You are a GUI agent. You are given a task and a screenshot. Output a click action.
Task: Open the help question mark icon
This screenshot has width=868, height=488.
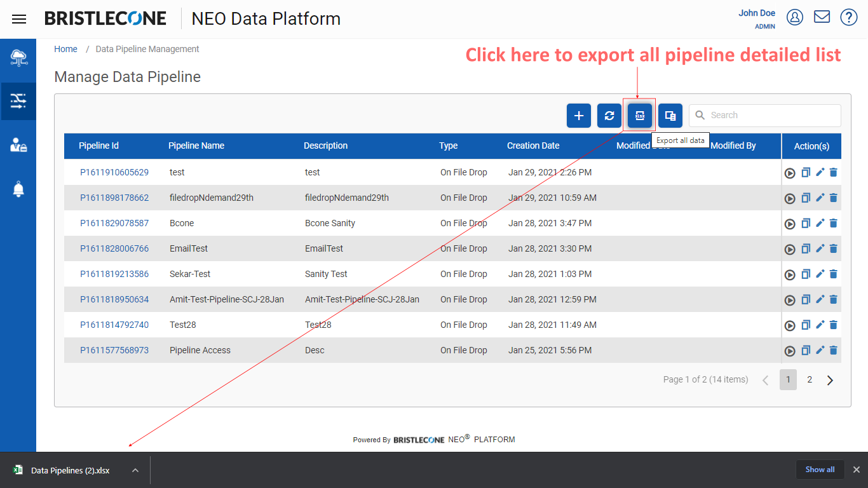click(x=849, y=17)
